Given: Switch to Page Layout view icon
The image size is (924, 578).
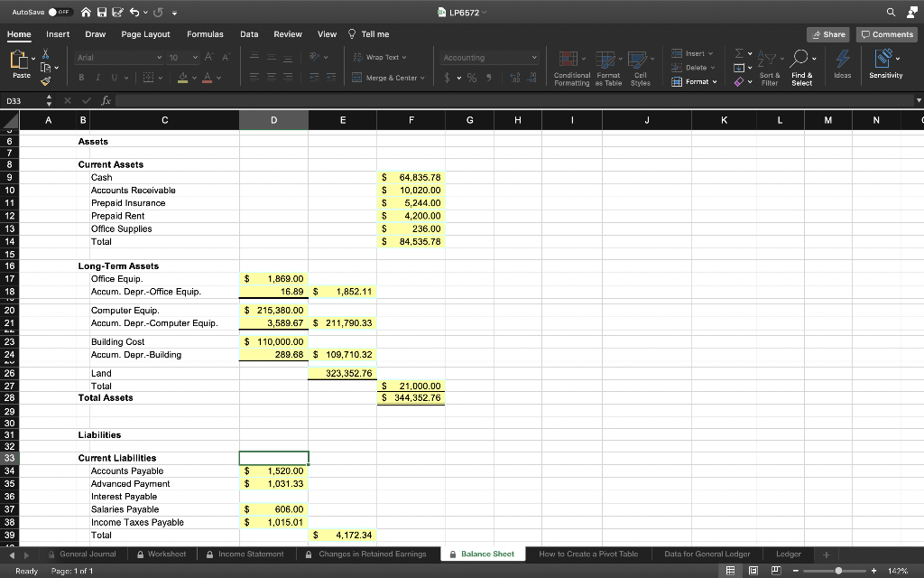Looking at the screenshot, I should coord(753,571).
